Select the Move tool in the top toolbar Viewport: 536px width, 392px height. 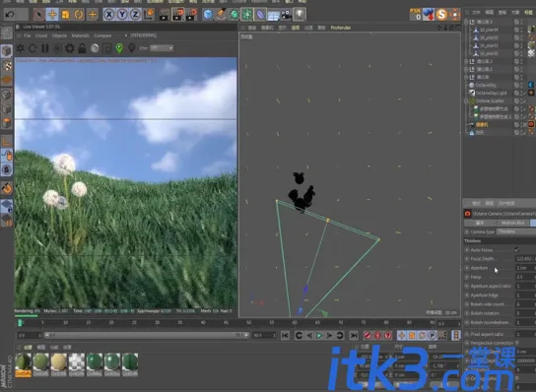pos(52,15)
